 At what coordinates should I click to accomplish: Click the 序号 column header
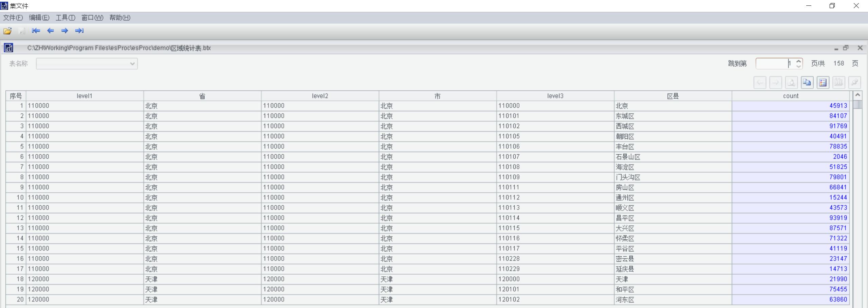(16, 96)
